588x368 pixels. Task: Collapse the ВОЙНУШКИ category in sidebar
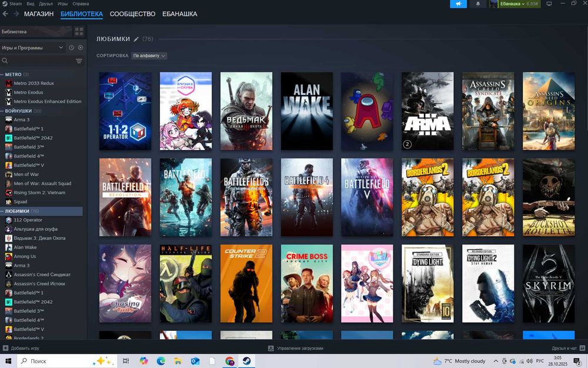point(2,111)
